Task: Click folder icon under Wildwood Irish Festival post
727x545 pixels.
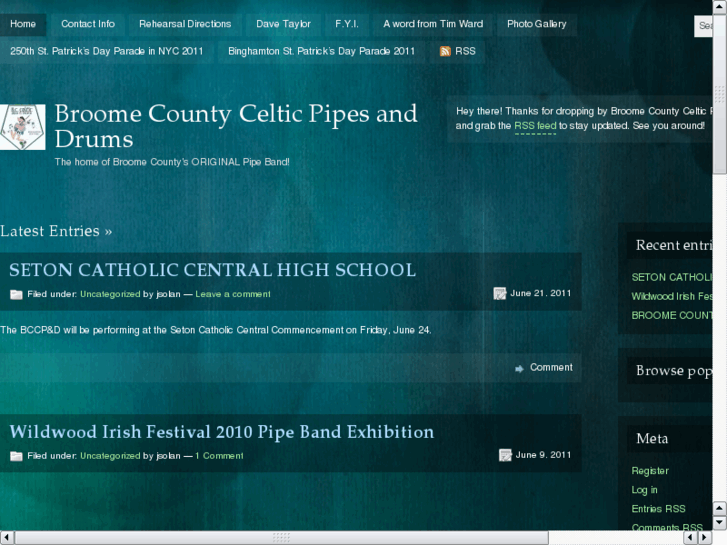Action: point(16,456)
